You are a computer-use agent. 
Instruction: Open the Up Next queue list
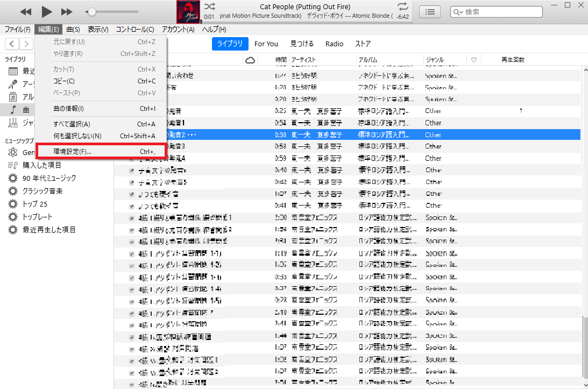tap(429, 11)
